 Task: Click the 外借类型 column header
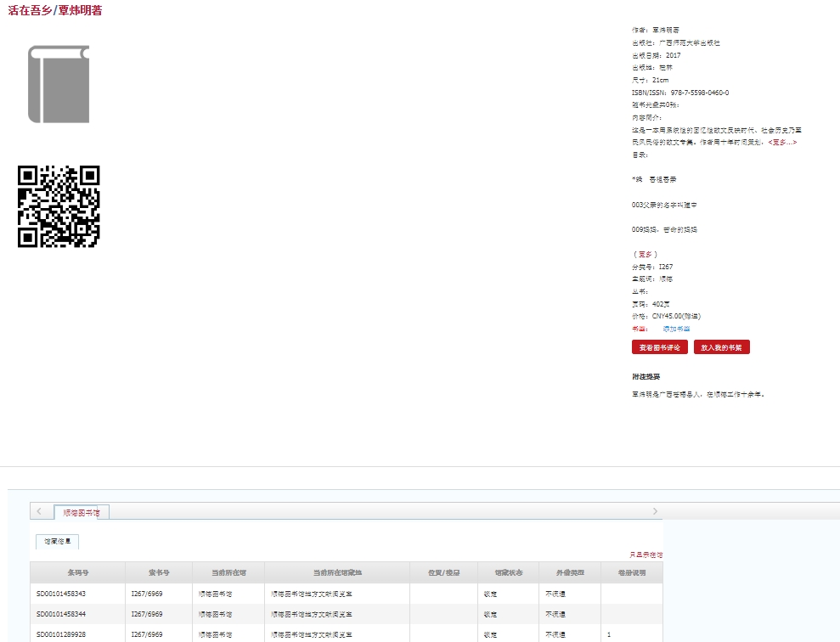click(570, 572)
